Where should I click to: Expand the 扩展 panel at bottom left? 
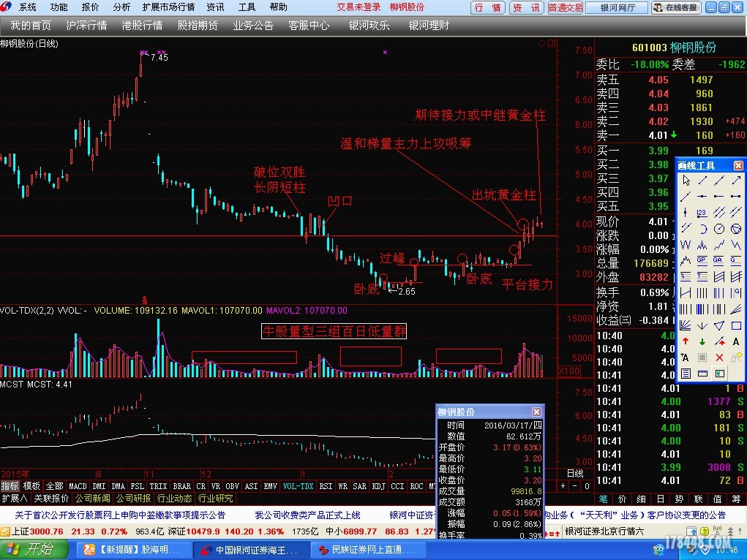pos(14,499)
